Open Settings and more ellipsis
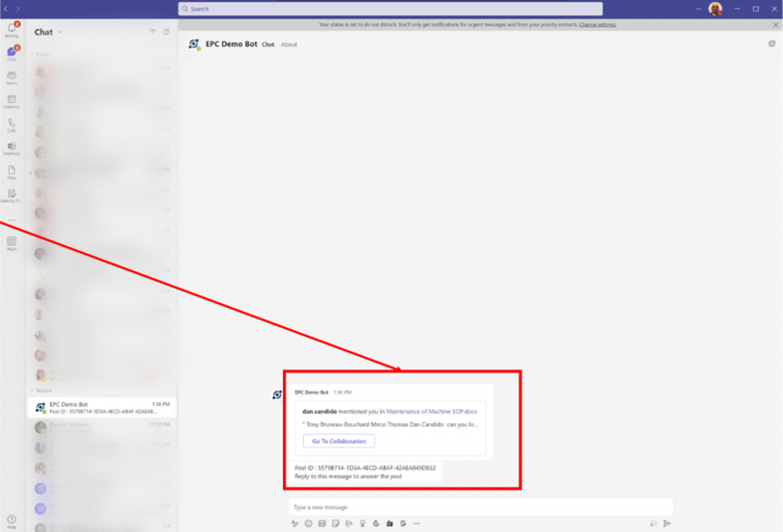The height and width of the screenshot is (532, 783). (698, 9)
